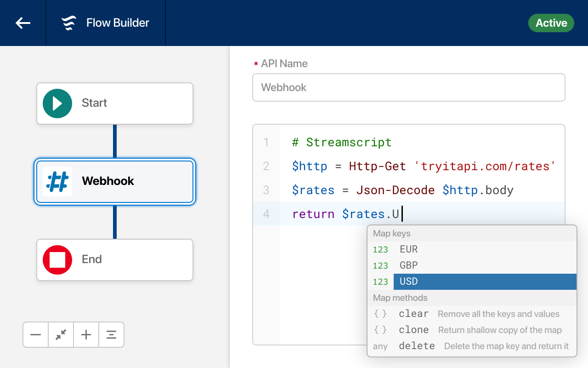
Task: Click the 'API Name' field label
Action: (x=284, y=63)
